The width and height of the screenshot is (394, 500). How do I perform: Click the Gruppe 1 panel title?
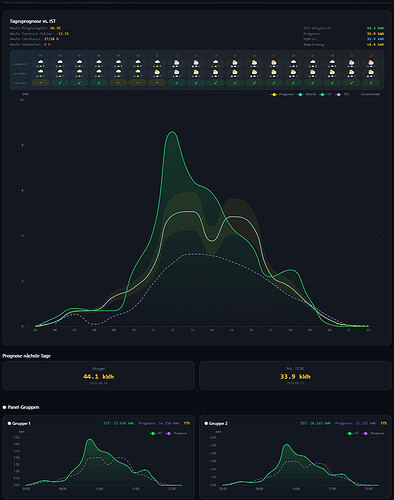(21, 423)
